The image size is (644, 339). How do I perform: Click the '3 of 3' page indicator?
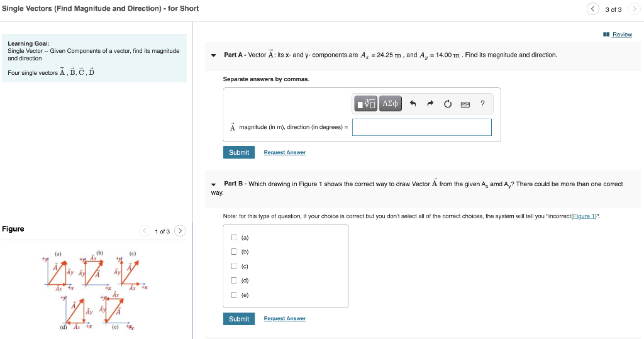pos(614,9)
